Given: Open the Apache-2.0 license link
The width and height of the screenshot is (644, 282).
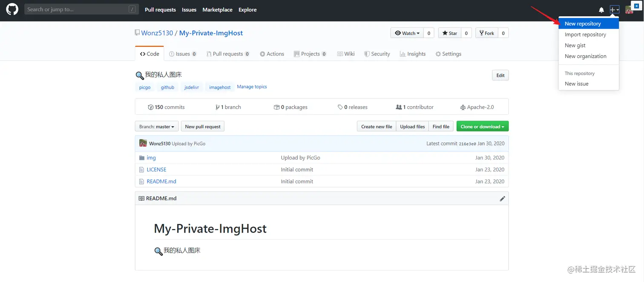Looking at the screenshot, I should click(477, 107).
